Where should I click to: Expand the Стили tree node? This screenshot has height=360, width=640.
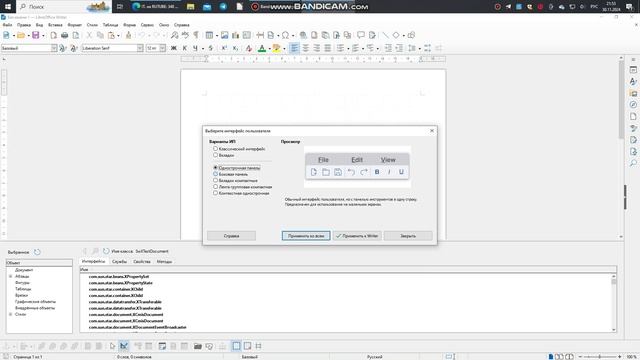pyautogui.click(x=11, y=314)
